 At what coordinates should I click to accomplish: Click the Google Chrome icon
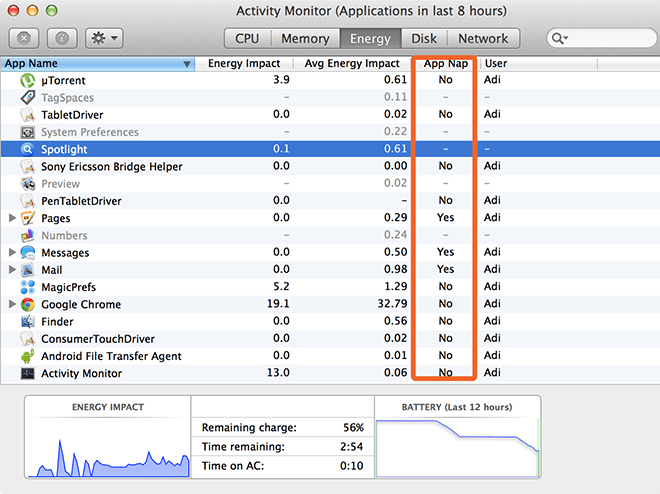coord(28,304)
